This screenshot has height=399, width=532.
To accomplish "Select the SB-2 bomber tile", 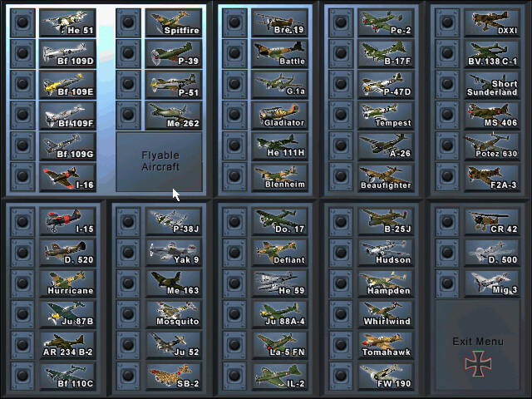I will point(174,376).
